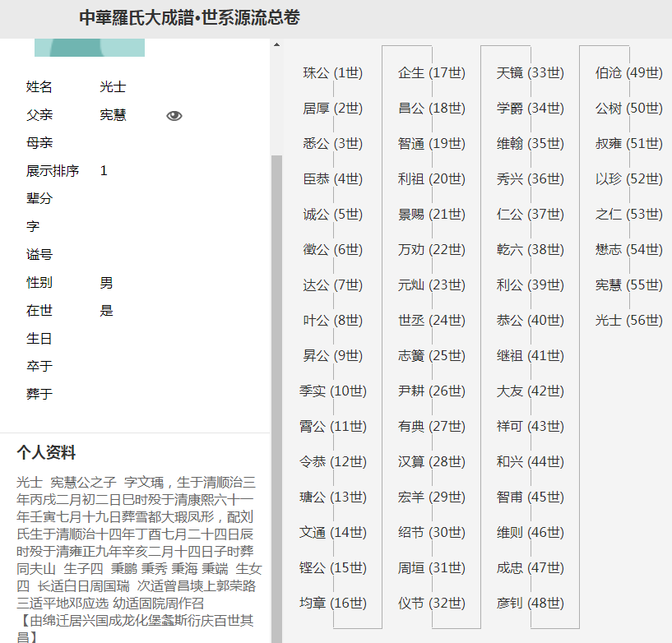
Task: Open 昌公 (18世)
Action: (432, 109)
